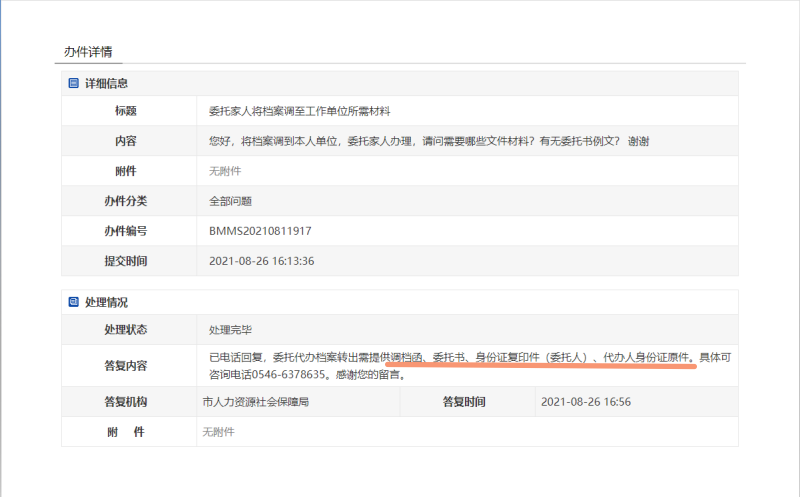This screenshot has height=497, width=800.
Task: Click the 附件 label in 详细信息
Action: pyautogui.click(x=126, y=171)
